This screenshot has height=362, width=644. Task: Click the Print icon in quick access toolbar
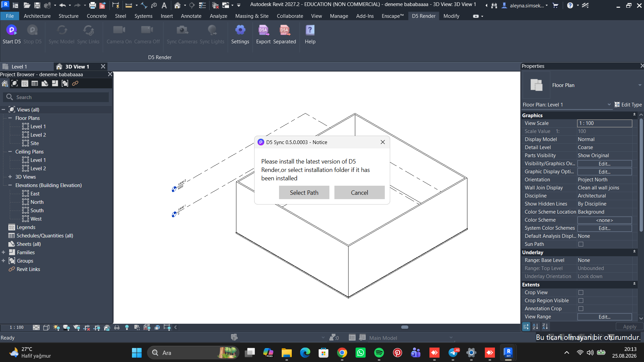coord(93,5)
